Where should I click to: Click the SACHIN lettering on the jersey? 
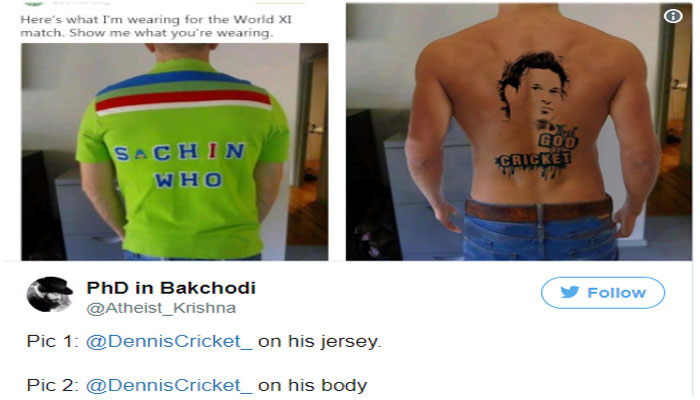(x=180, y=152)
